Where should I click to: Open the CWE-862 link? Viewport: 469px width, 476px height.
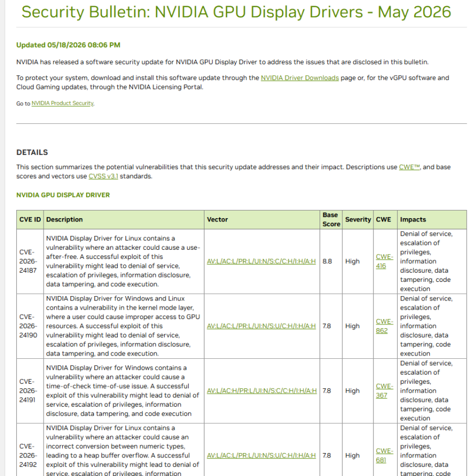coord(384,326)
